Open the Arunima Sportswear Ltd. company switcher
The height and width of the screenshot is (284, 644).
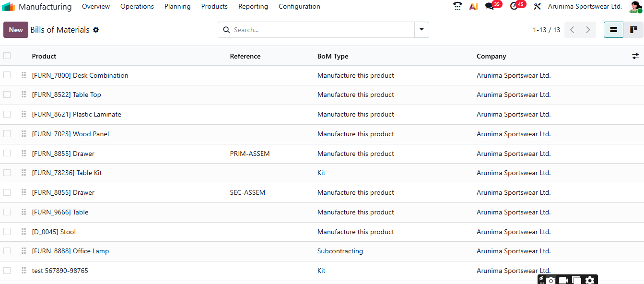click(x=585, y=7)
